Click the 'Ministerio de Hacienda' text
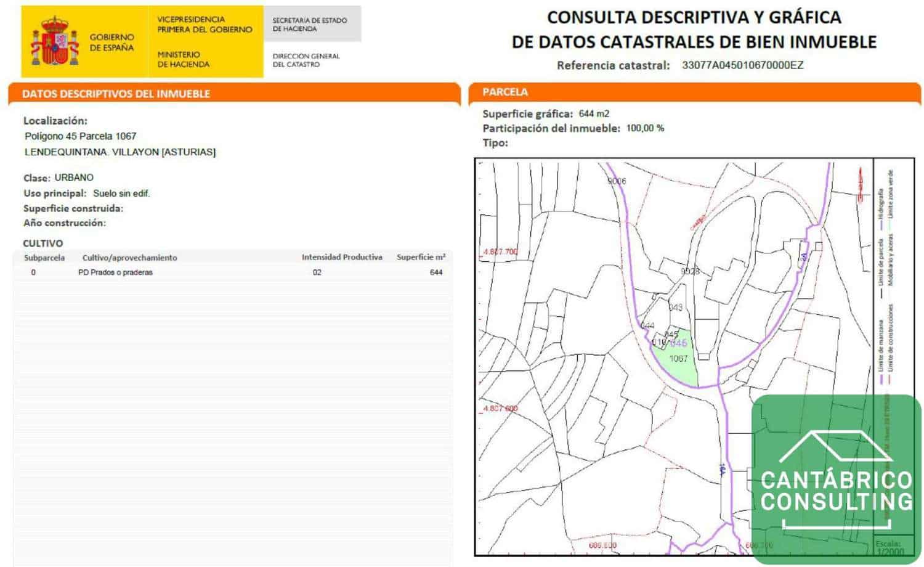Viewport: 924px width, 567px height. pos(183,59)
